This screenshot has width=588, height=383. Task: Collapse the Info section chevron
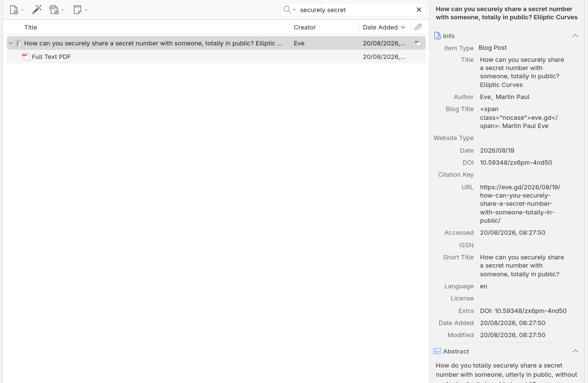[x=575, y=36]
